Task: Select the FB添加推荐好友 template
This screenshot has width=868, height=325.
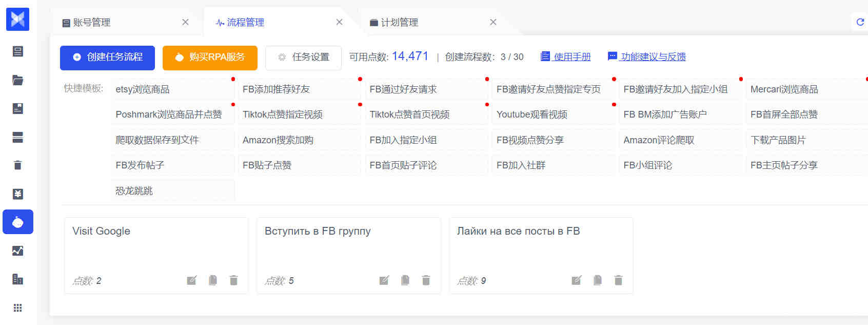Action: pos(300,89)
